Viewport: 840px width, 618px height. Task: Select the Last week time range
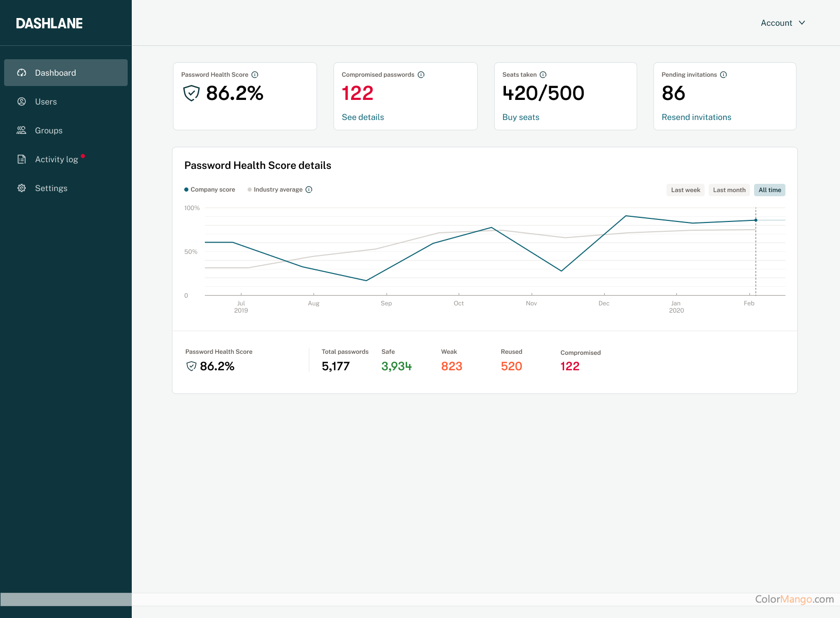686,190
